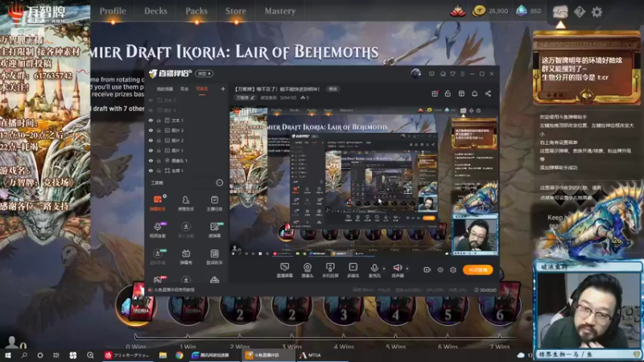Viewport: 644px width, 362px height.
Task: Switch to MTGA Mastery tab
Action: (x=280, y=11)
